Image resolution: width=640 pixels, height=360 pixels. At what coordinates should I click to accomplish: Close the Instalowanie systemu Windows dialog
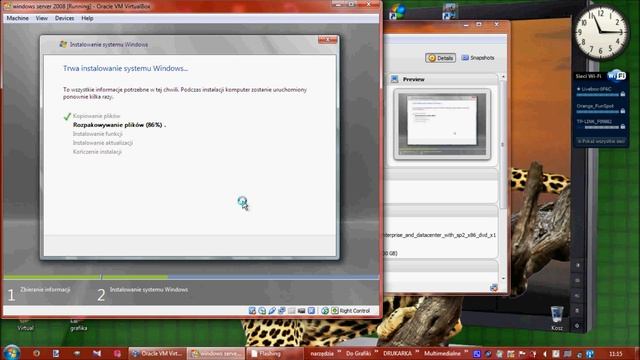pyautogui.click(x=327, y=40)
